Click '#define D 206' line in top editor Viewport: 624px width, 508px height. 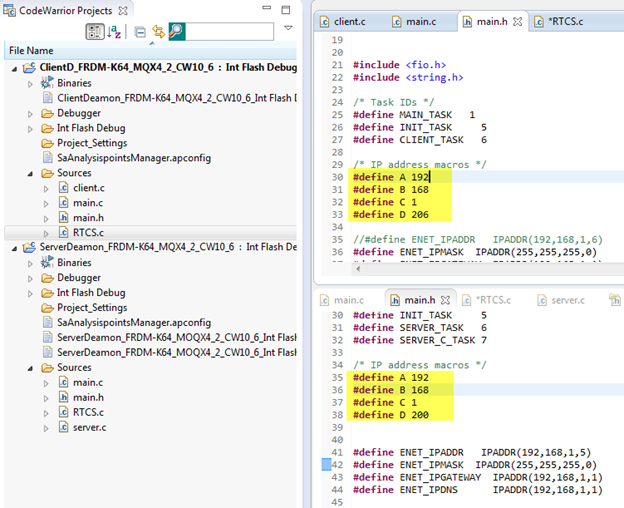tap(391, 215)
